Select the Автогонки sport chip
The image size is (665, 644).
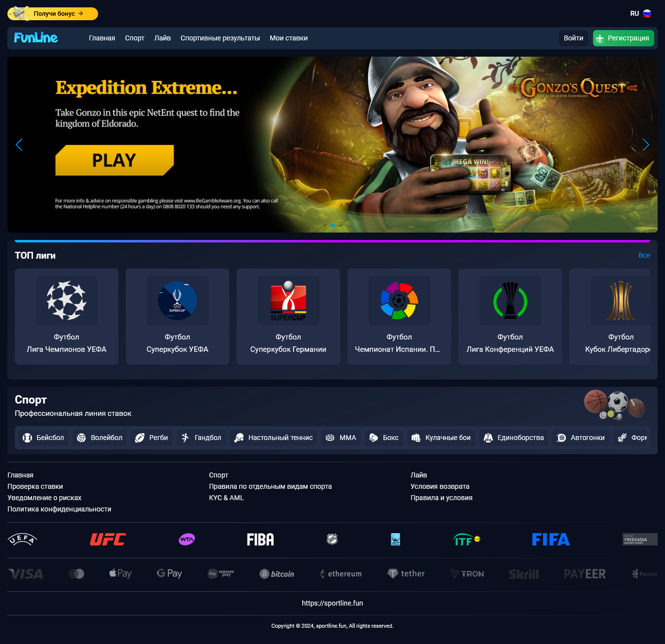[581, 438]
